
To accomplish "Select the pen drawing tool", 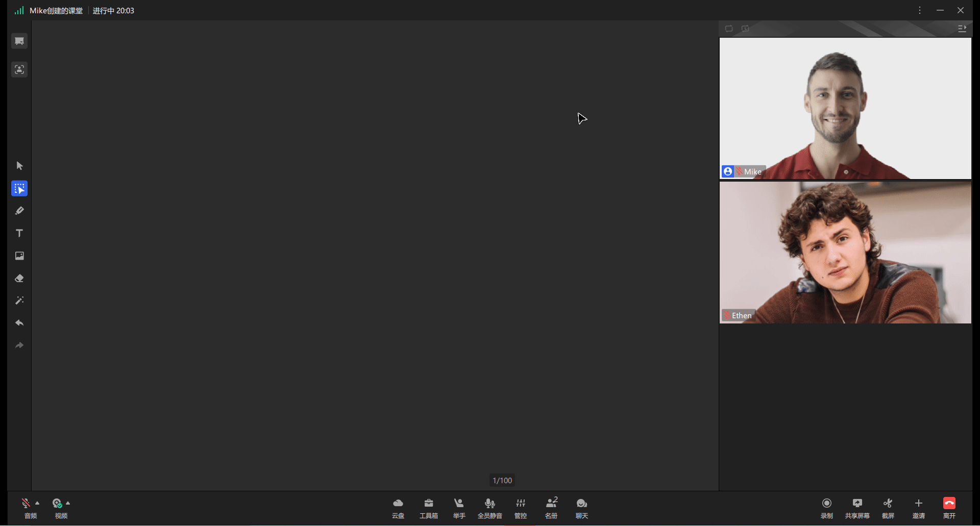I will pos(19,211).
